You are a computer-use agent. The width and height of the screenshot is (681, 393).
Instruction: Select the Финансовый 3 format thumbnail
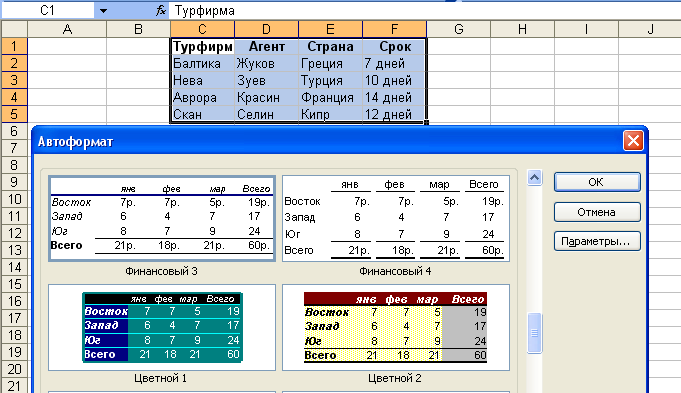coord(162,218)
